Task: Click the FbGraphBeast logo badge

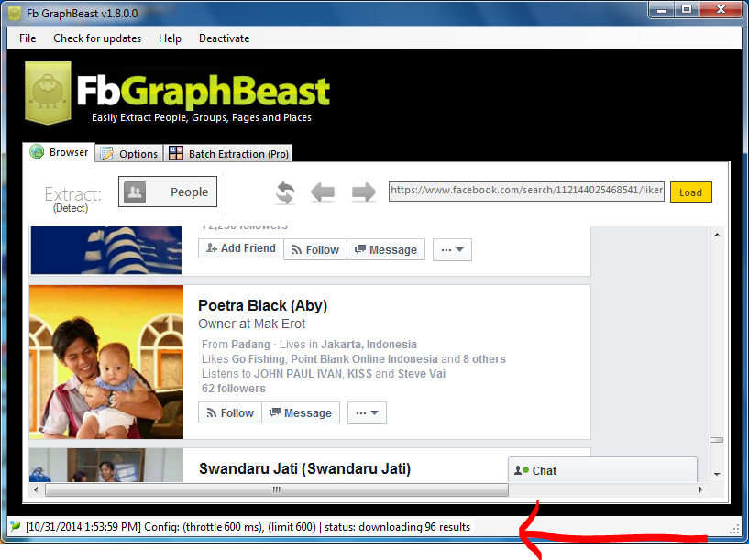Action: [x=48, y=93]
